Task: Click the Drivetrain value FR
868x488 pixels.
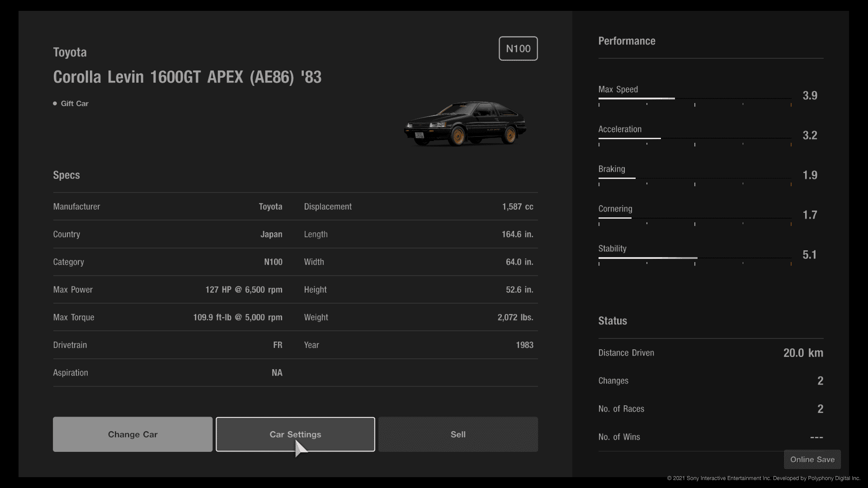Action: tap(278, 345)
